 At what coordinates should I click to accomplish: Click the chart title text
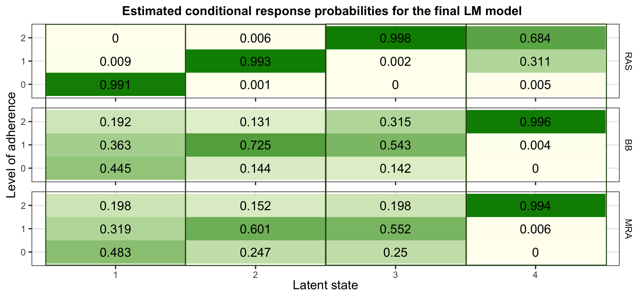[x=322, y=11]
